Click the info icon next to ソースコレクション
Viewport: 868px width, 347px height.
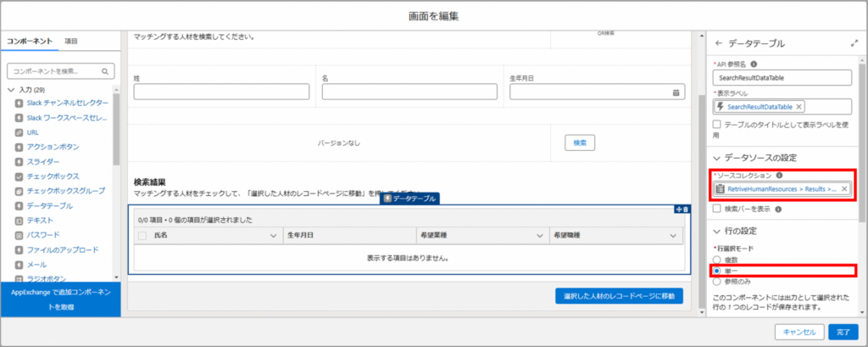779,175
